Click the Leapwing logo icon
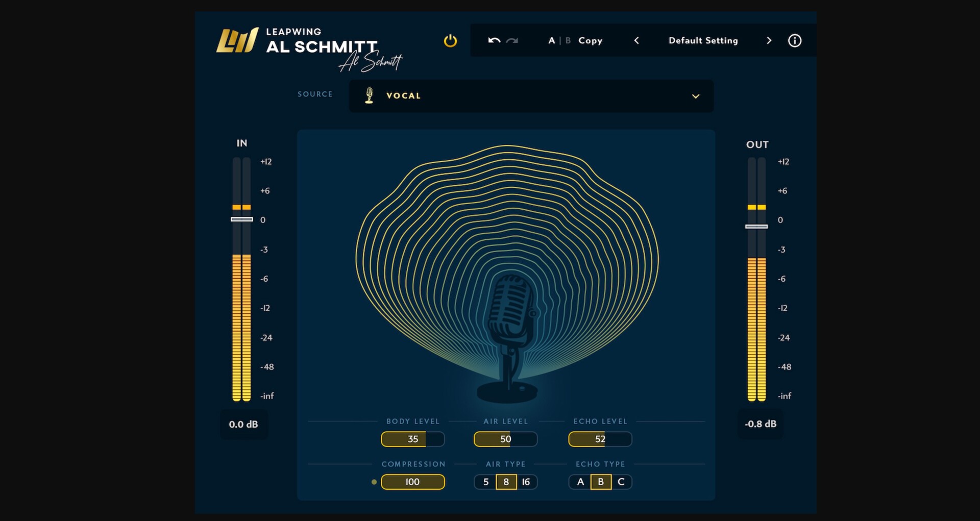This screenshot has height=521, width=980. [x=237, y=40]
